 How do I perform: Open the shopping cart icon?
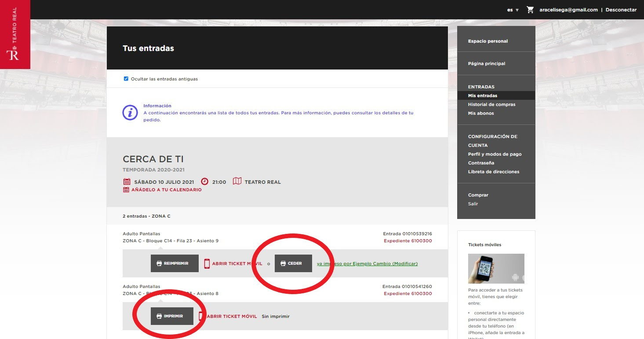click(530, 10)
